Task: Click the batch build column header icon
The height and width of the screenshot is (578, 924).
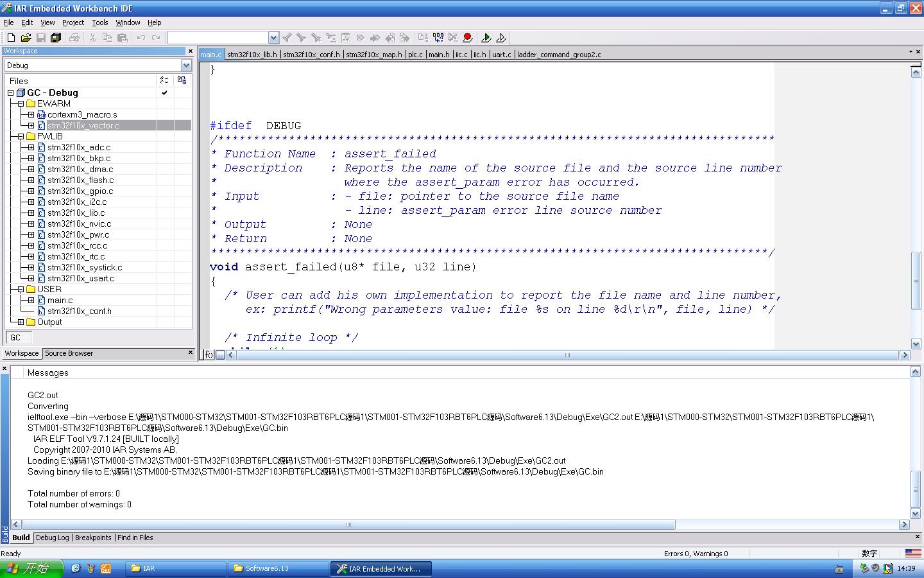Action: [x=182, y=80]
